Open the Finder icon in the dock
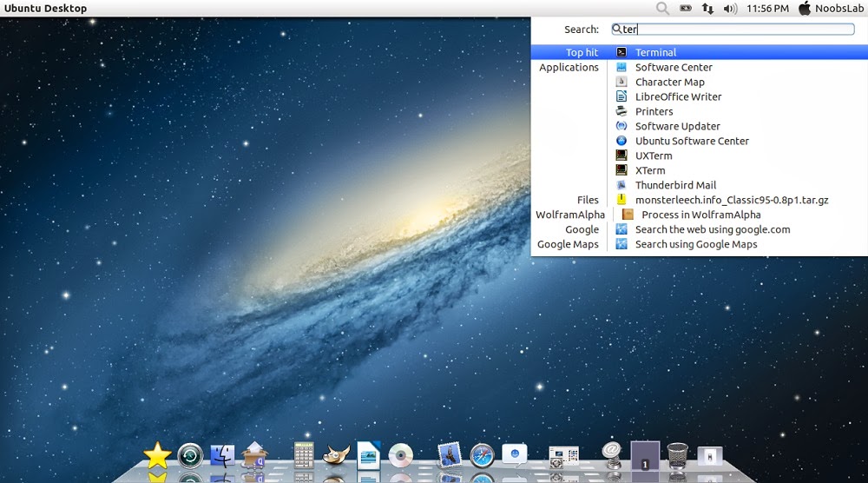Viewport: 868px width, 483px height. (223, 454)
